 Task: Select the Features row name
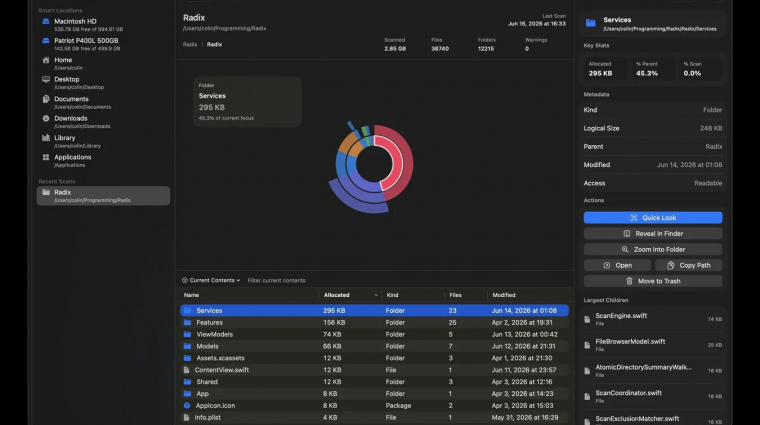click(209, 322)
